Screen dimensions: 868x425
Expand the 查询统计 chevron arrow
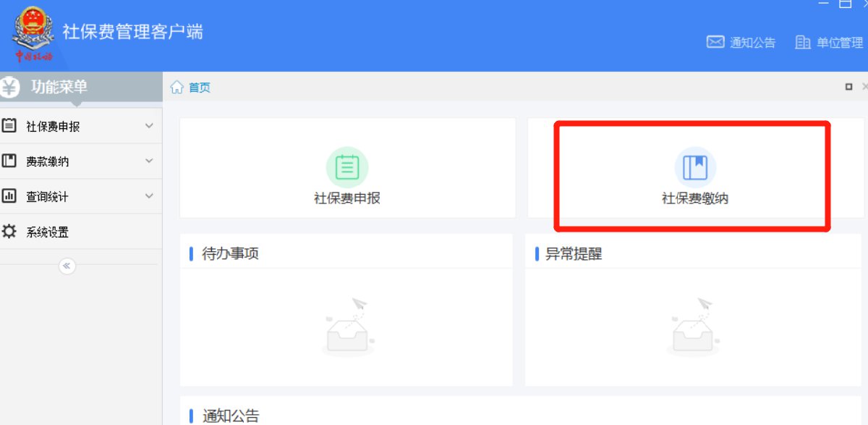[x=149, y=196]
